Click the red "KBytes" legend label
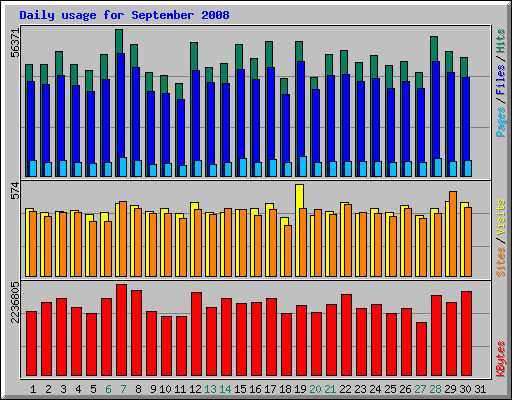The image size is (512, 400). point(501,359)
